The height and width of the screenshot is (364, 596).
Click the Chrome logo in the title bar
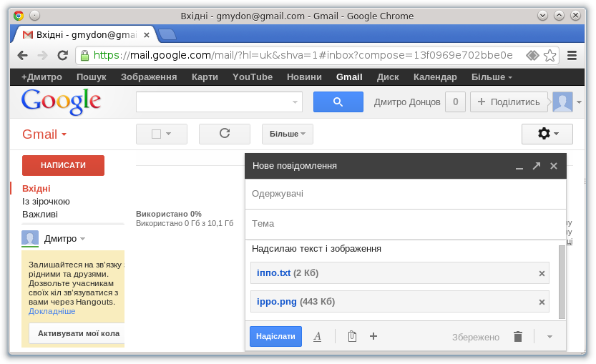pos(19,16)
